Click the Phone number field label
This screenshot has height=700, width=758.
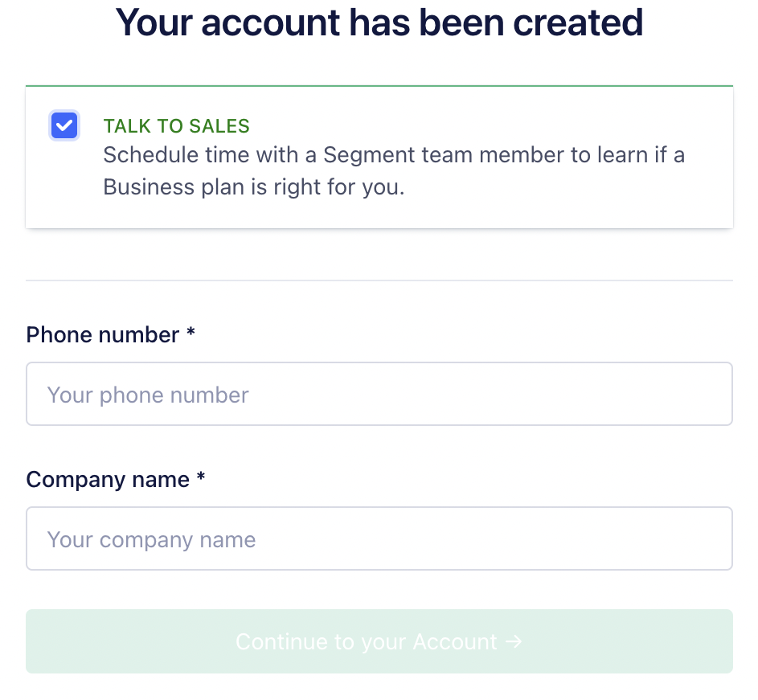point(101,335)
